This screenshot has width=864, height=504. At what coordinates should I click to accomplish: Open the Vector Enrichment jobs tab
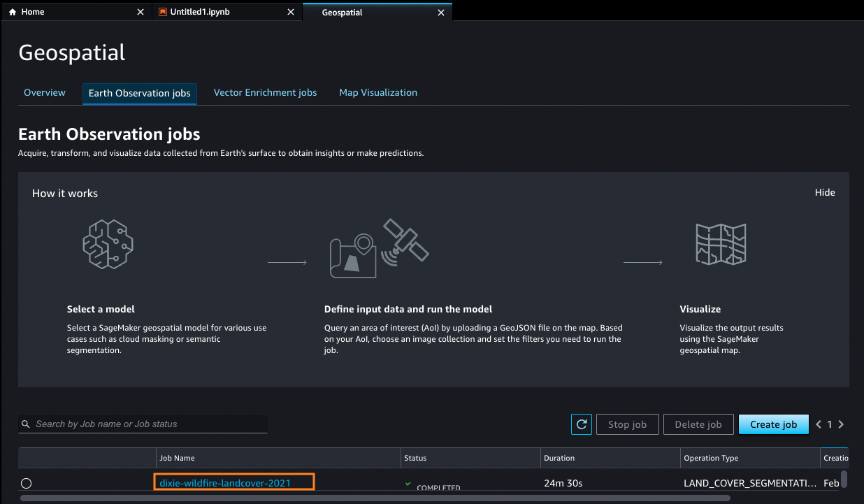coord(265,92)
